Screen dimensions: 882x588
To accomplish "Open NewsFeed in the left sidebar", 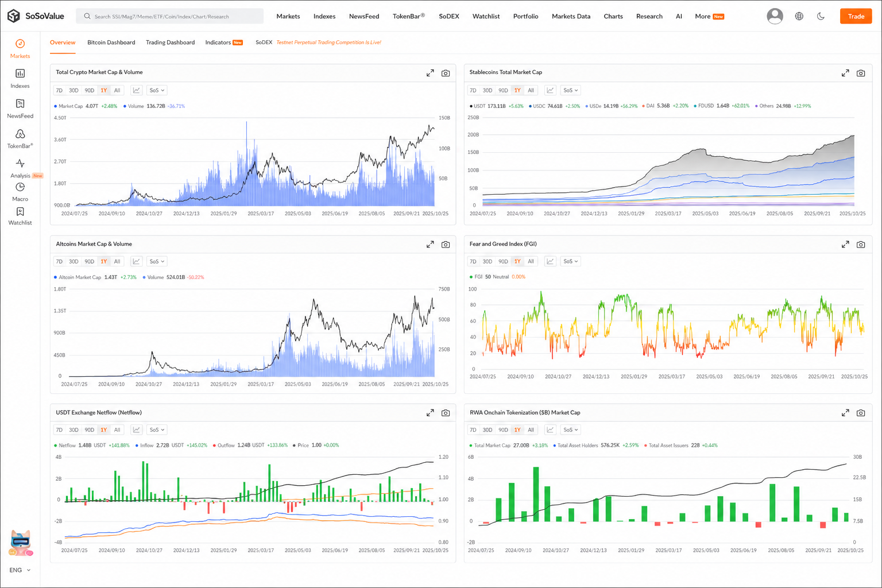I will (20, 109).
